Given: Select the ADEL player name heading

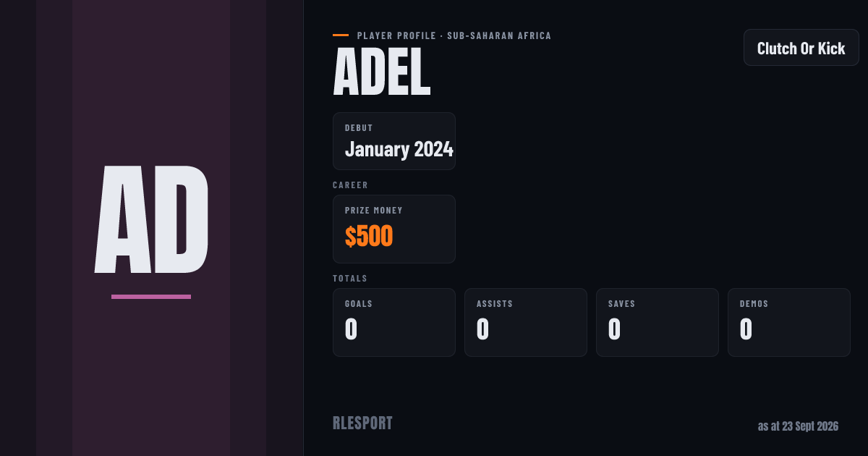Looking at the screenshot, I should click(x=382, y=73).
